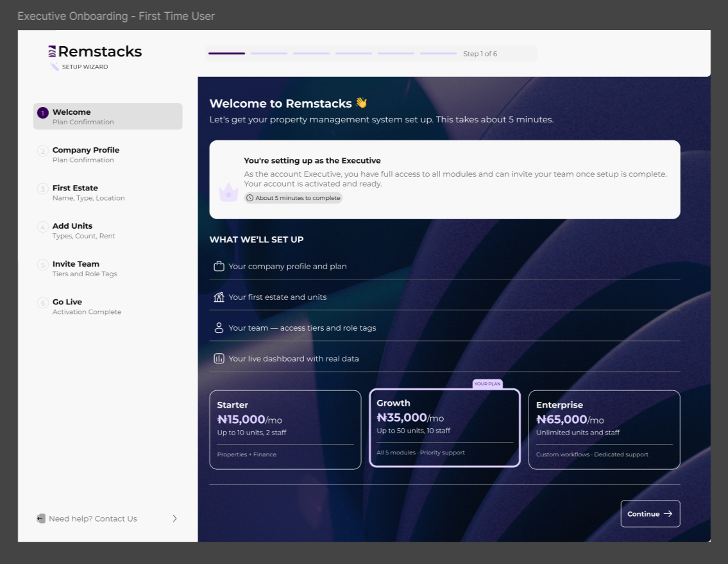Click the Remstacks logo icon

click(x=52, y=51)
